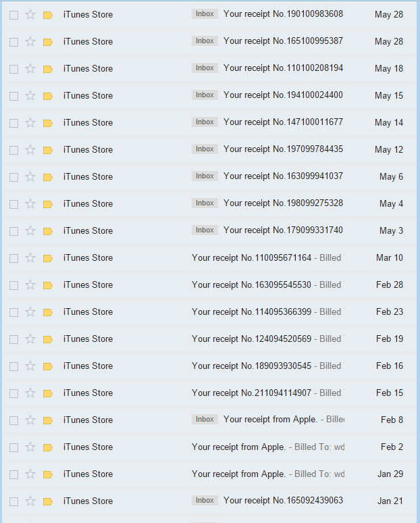
Task: Click Inbox label on Feb 8 Apple receipt
Action: [x=205, y=419]
